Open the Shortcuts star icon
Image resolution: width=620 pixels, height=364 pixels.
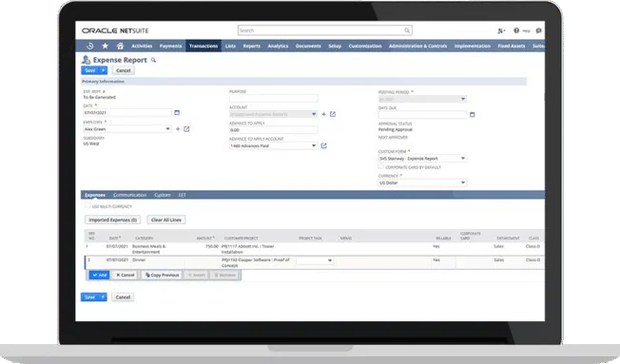(106, 46)
